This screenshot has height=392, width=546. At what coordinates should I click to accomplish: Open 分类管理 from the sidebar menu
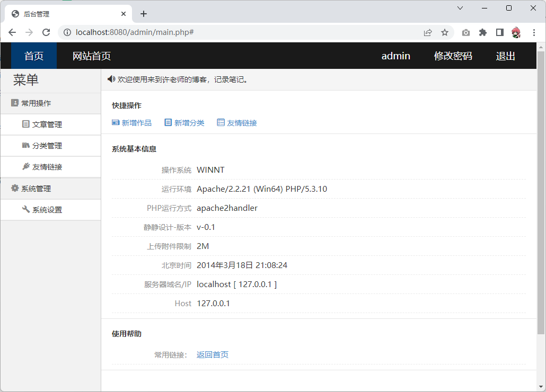coord(47,146)
